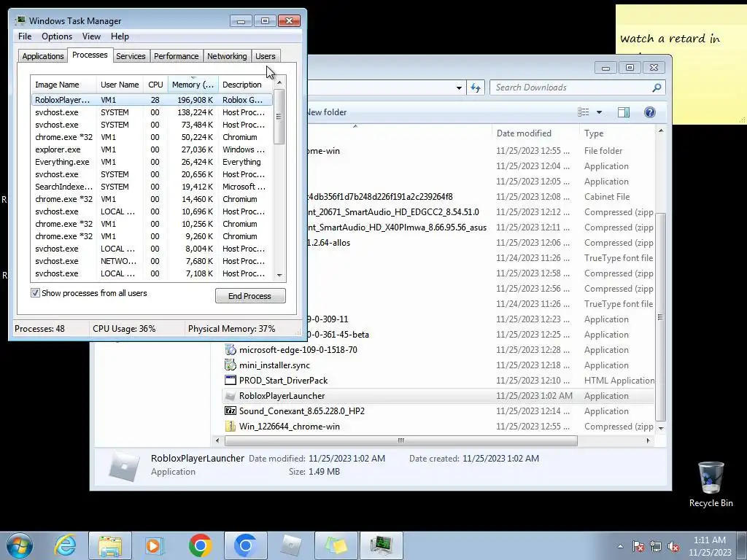Select PROD_Start_DriverPack file icon

click(x=230, y=381)
